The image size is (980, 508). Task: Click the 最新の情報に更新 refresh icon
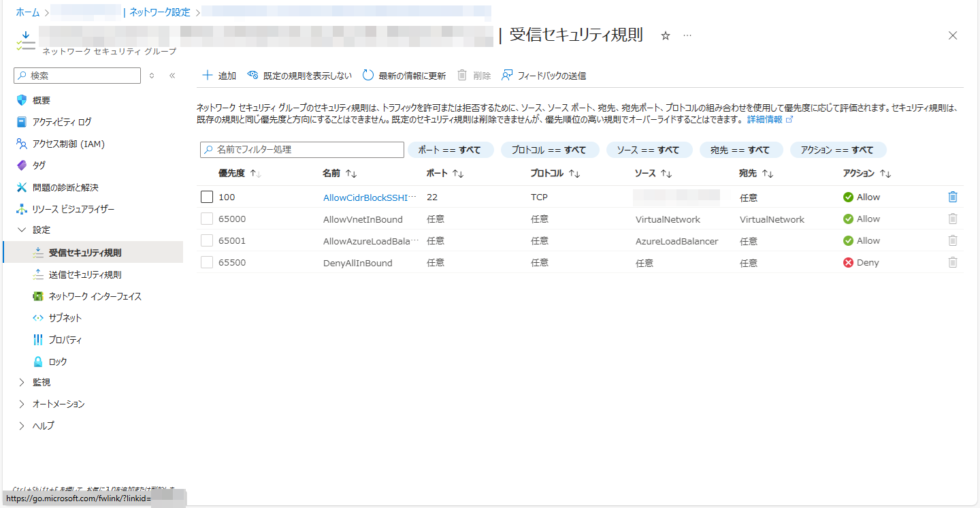click(x=368, y=76)
